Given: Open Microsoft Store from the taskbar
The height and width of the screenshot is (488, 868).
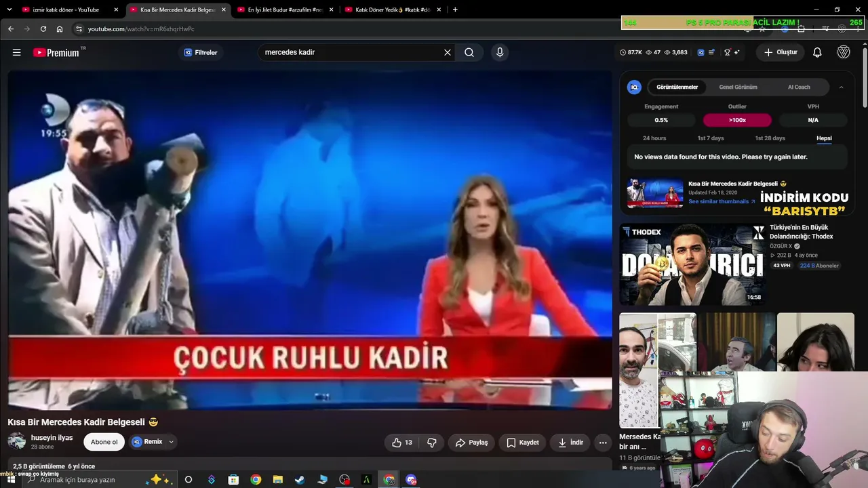Looking at the screenshot, I should tap(233, 480).
